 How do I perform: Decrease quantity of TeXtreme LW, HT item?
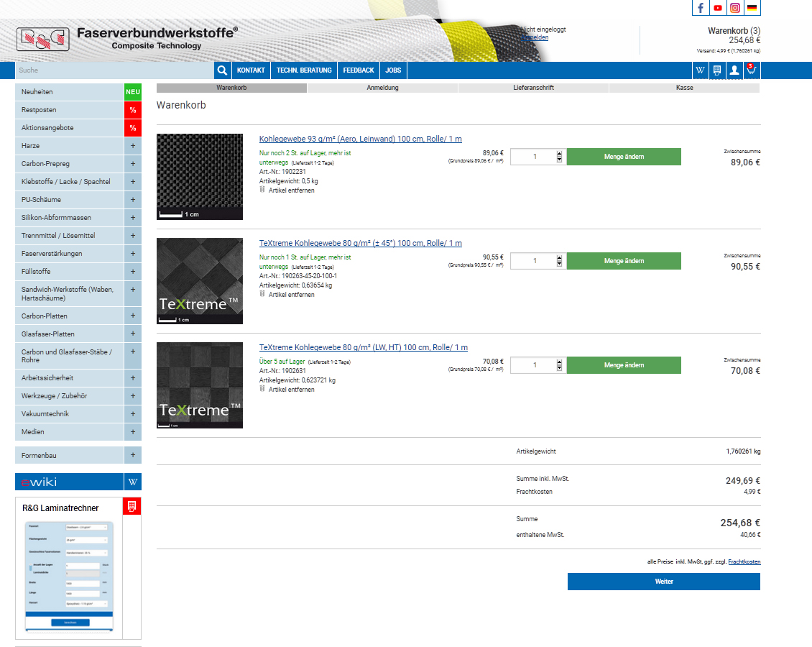pyautogui.click(x=560, y=369)
